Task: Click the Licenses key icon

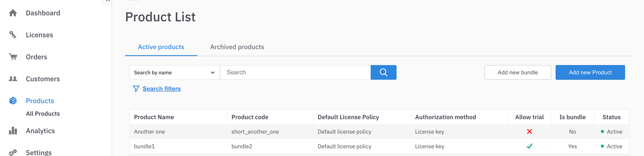Action: point(13,35)
